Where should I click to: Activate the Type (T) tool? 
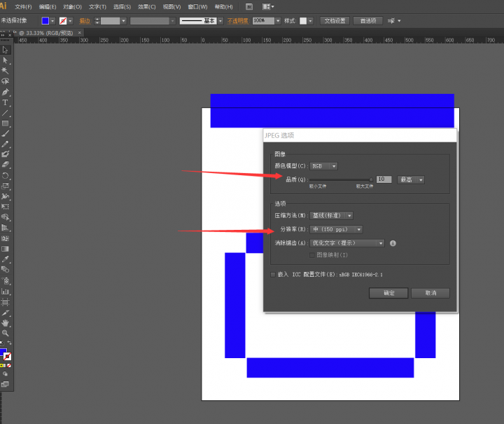[x=6, y=102]
